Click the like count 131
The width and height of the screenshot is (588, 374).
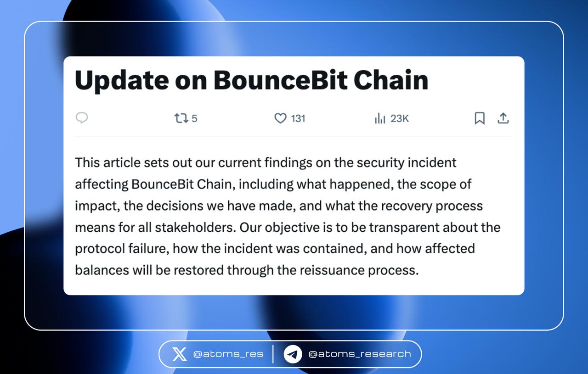point(298,118)
